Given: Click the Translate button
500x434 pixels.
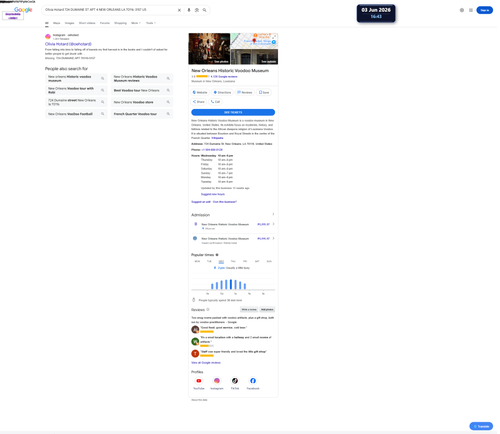Looking at the screenshot, I should pos(481,426).
